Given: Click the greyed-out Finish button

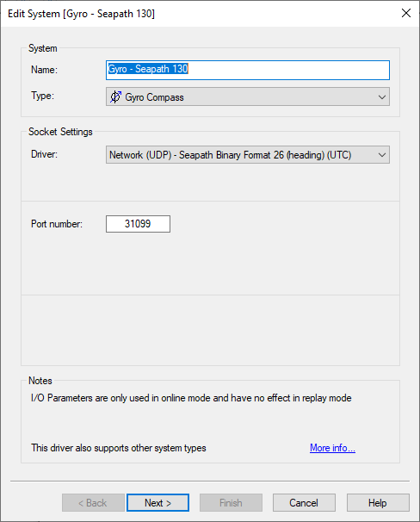Looking at the screenshot, I should click(x=231, y=503).
